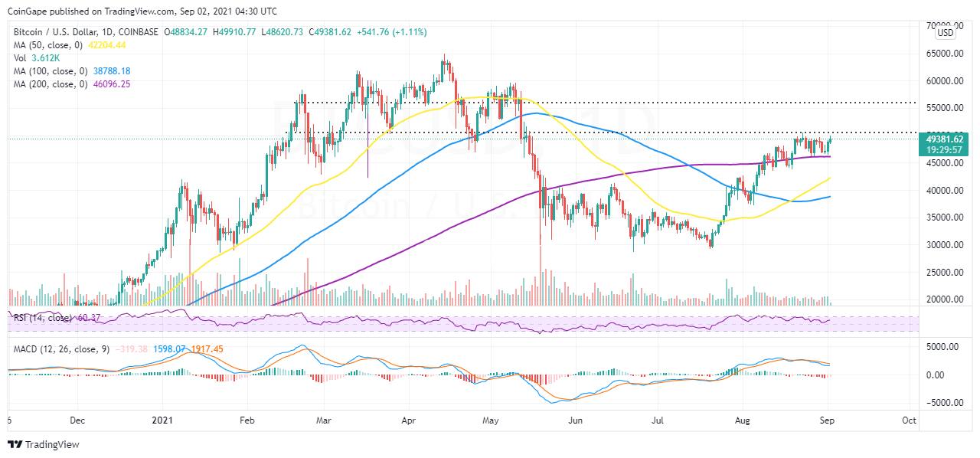Click the 55000.00 price axis label
The width and height of the screenshot is (980, 458).
[945, 108]
